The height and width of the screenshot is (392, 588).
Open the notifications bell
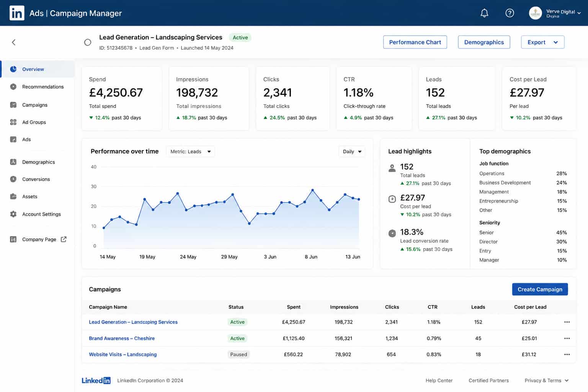(484, 13)
